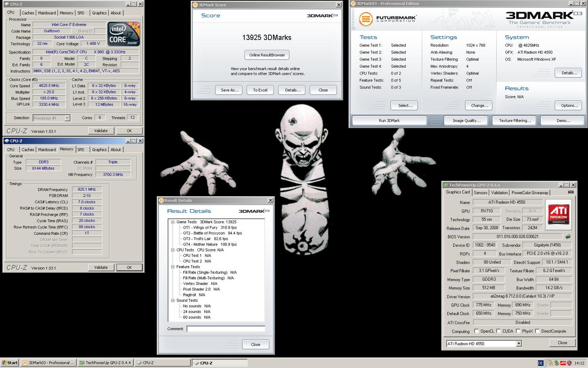Image resolution: width=588 pixels, height=368 pixels.
Task: Click the red security shield tray icon
Action: 569,363
